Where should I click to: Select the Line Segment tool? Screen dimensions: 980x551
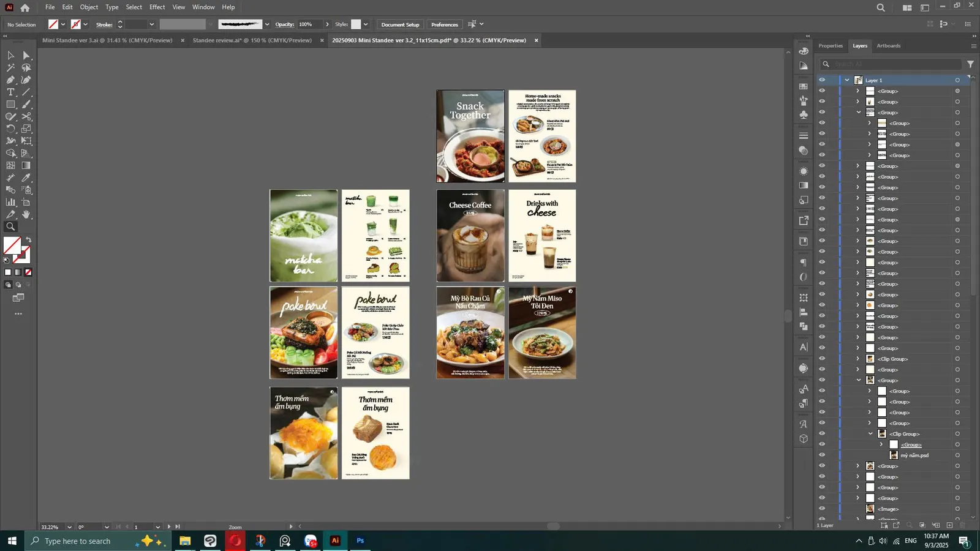coord(26,92)
